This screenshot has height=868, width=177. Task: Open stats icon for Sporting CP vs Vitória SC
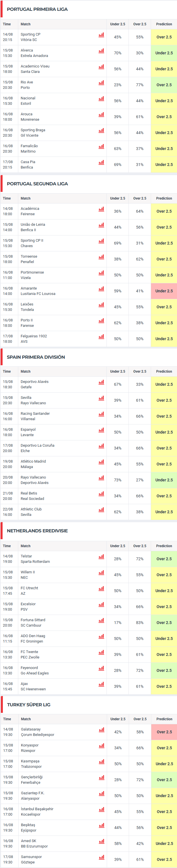[x=101, y=35]
